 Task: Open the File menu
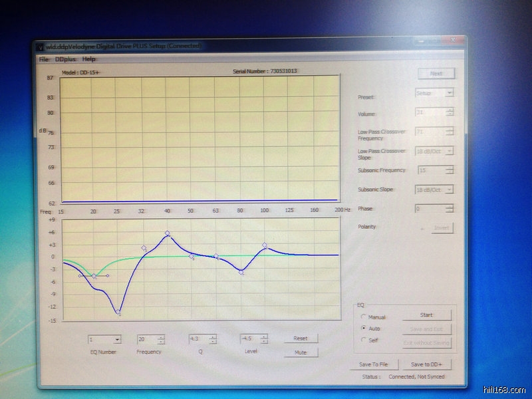[x=44, y=59]
